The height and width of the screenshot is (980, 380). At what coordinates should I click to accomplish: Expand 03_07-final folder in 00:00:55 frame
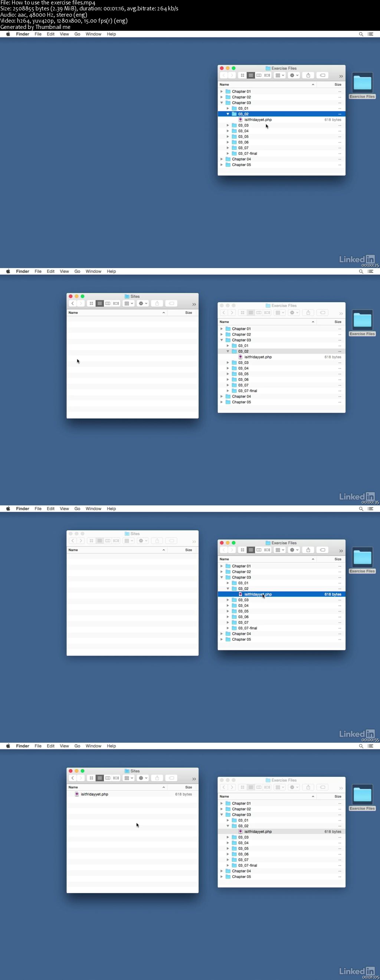[x=228, y=628]
